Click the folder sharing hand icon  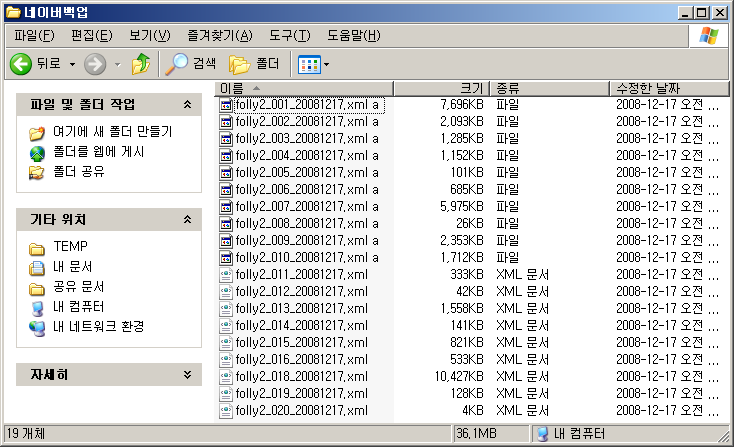37,173
